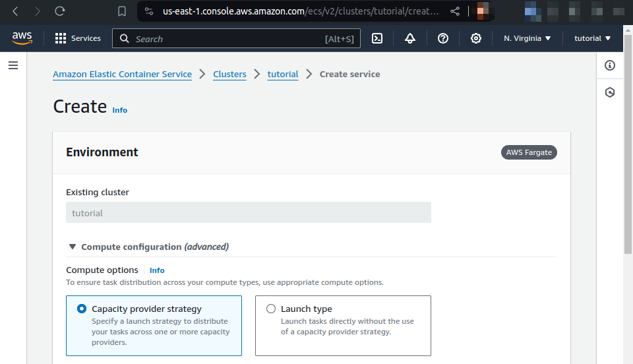The image size is (633, 364).
Task: Go to Clusters breadcrumb link
Action: tap(229, 75)
